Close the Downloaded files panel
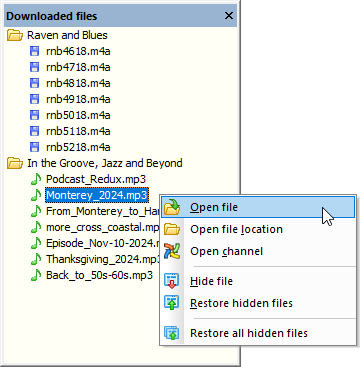Viewport: 360px width, 367px height. tap(229, 16)
